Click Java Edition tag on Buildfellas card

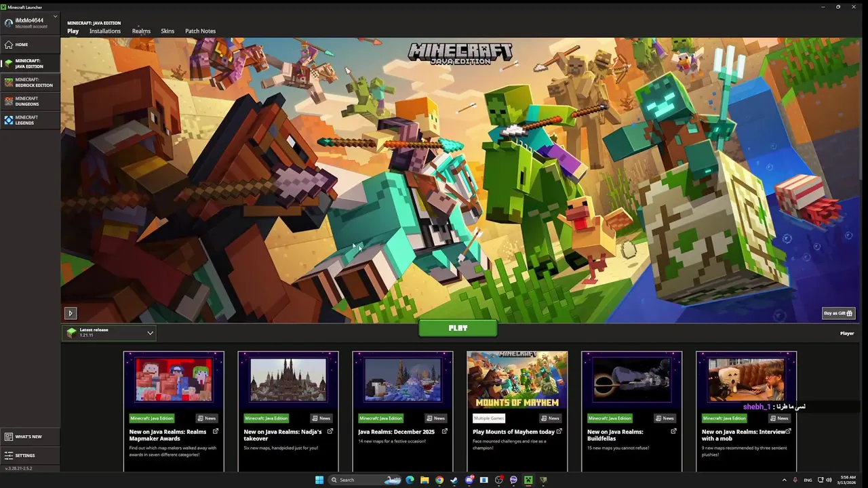[610, 418]
